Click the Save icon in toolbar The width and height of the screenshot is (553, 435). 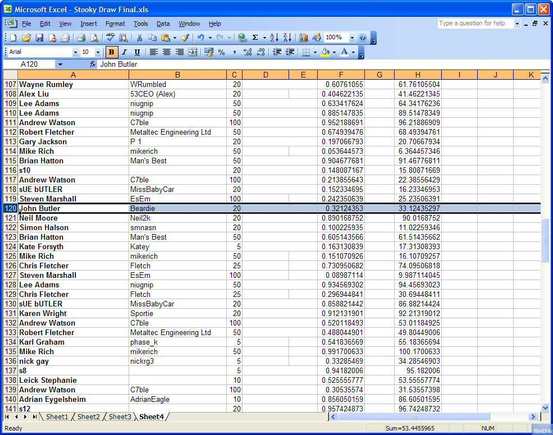[x=40, y=38]
